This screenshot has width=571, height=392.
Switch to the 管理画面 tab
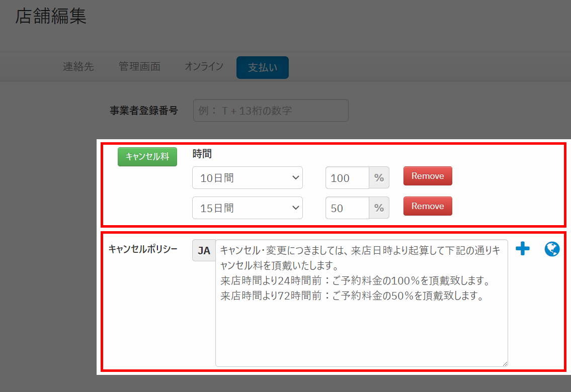[x=139, y=67]
